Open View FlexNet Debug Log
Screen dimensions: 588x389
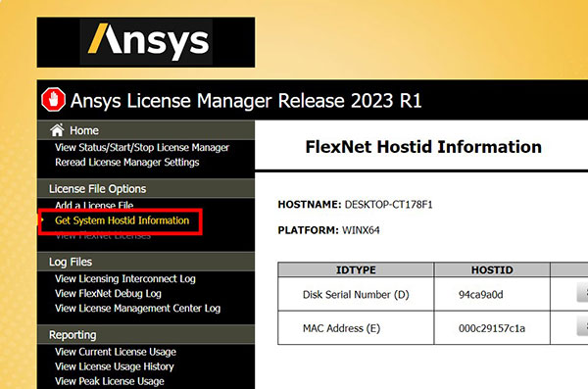(x=108, y=293)
